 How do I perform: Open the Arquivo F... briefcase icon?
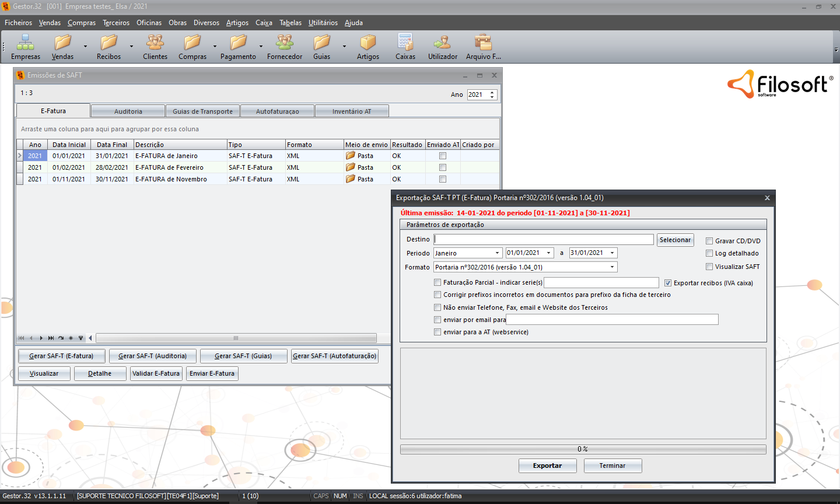(483, 43)
